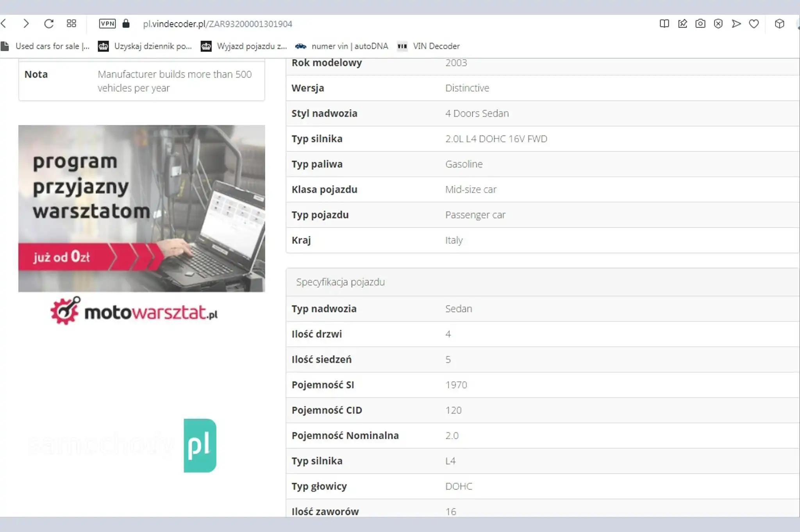Select the '2.0L L4 DOHC 16V FWD' engine value
The image size is (800, 532).
[x=496, y=139]
